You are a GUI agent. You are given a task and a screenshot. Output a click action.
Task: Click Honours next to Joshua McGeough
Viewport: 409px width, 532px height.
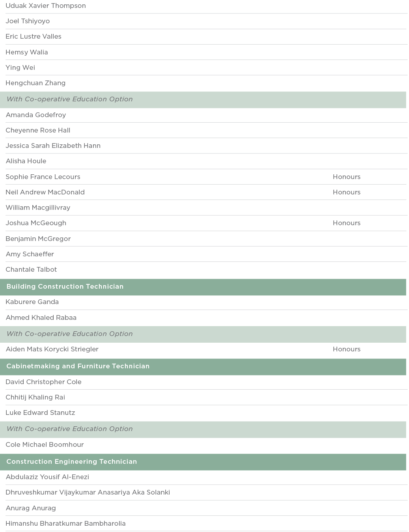point(346,223)
